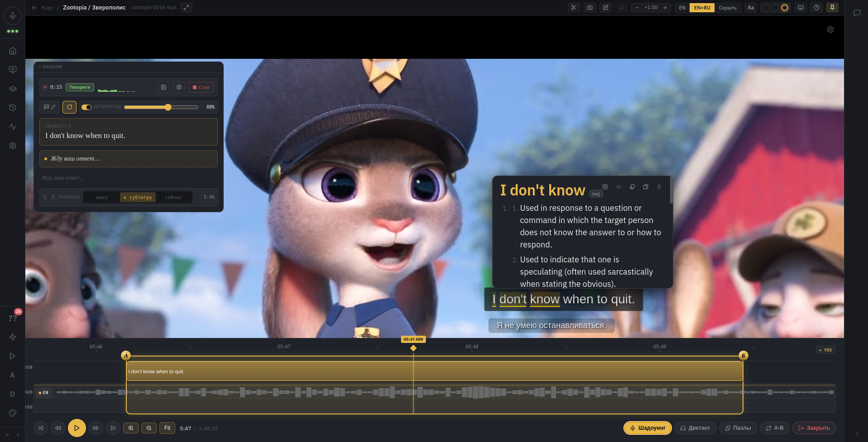Screen dimensions: 868x442
Task: Open the Home icon in the sidebar
Action: click(x=13, y=51)
